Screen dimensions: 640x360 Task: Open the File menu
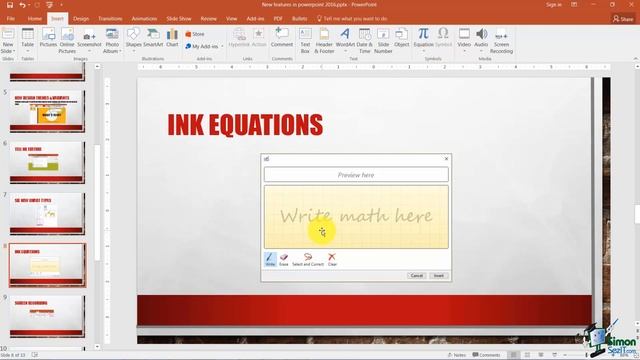[x=11, y=19]
